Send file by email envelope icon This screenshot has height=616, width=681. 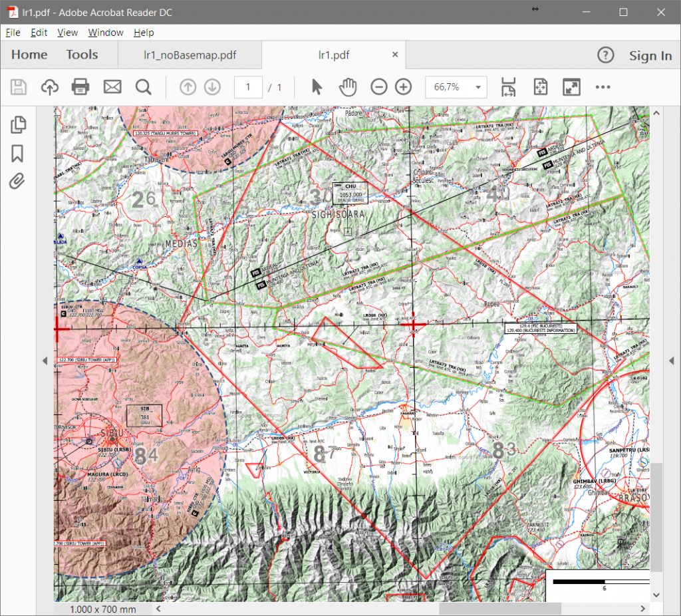coord(112,87)
